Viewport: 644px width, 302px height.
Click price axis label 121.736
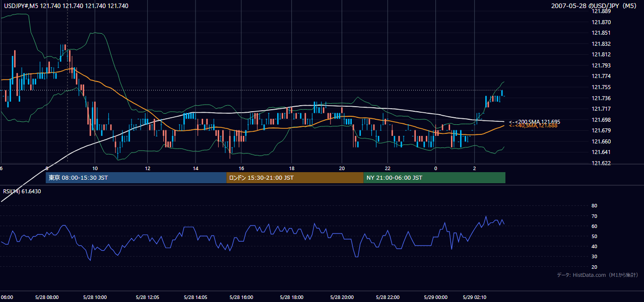[x=600, y=98]
